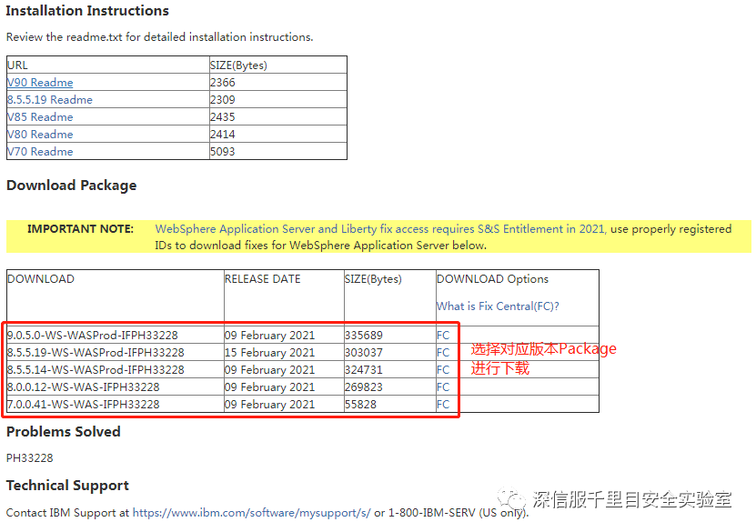This screenshot has width=756, height=532.
Task: Select the 7.0.0.41-WS-WAS-IFPH33228 download name
Action: [x=83, y=405]
